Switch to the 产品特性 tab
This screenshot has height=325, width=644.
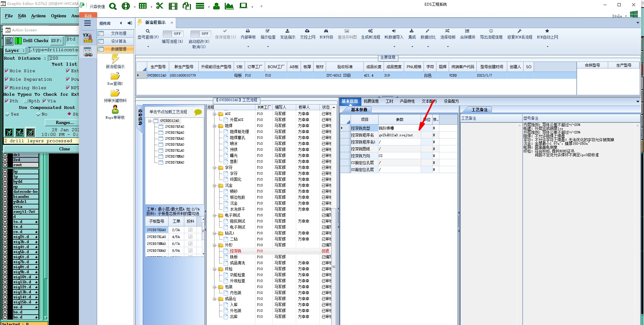pyautogui.click(x=407, y=101)
